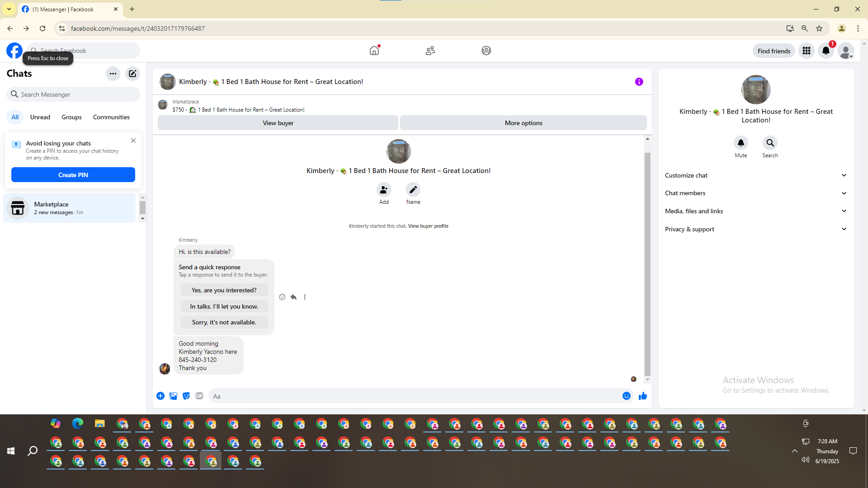This screenshot has width=868, height=488.
Task: Send Sorry, it's not available. response
Action: point(224,322)
